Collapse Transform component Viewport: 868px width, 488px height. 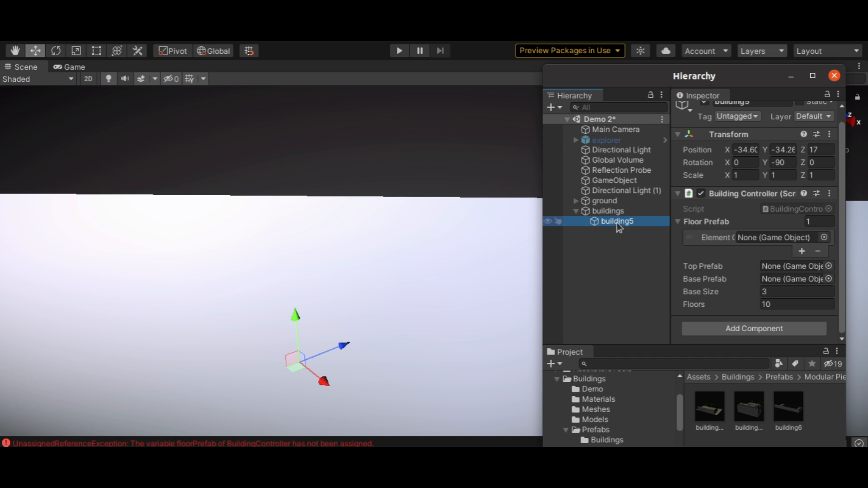(x=678, y=134)
